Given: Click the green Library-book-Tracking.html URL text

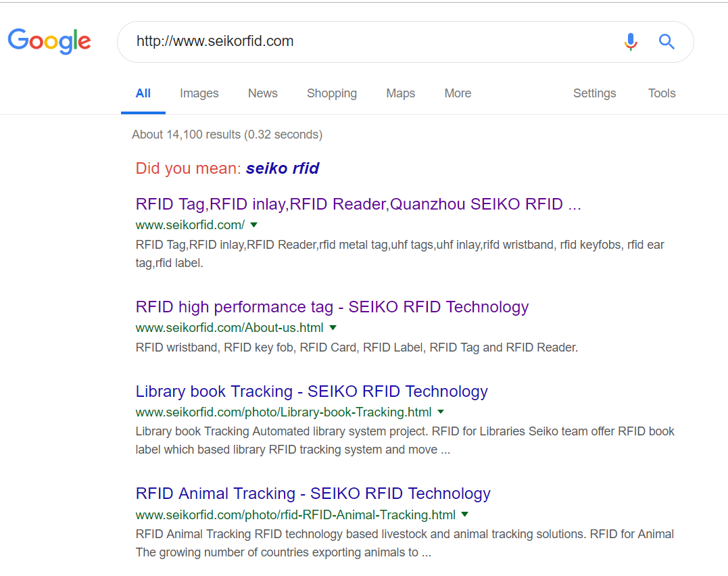Looking at the screenshot, I should [x=284, y=412].
